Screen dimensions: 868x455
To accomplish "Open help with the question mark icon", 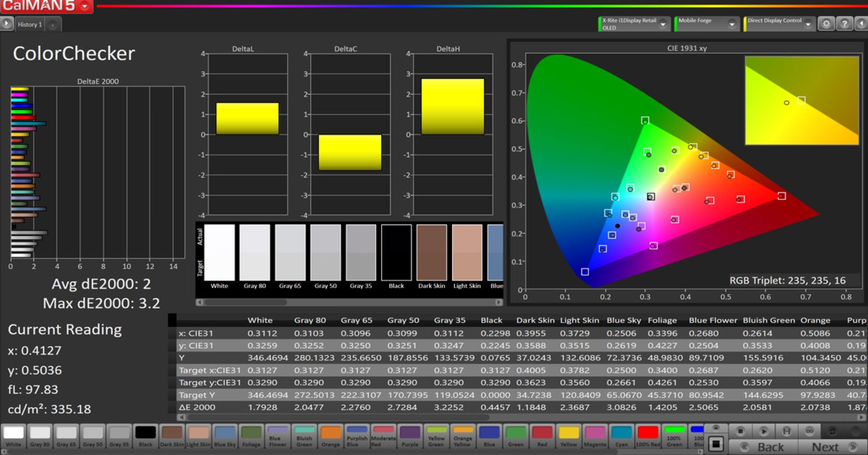I will (844, 24).
